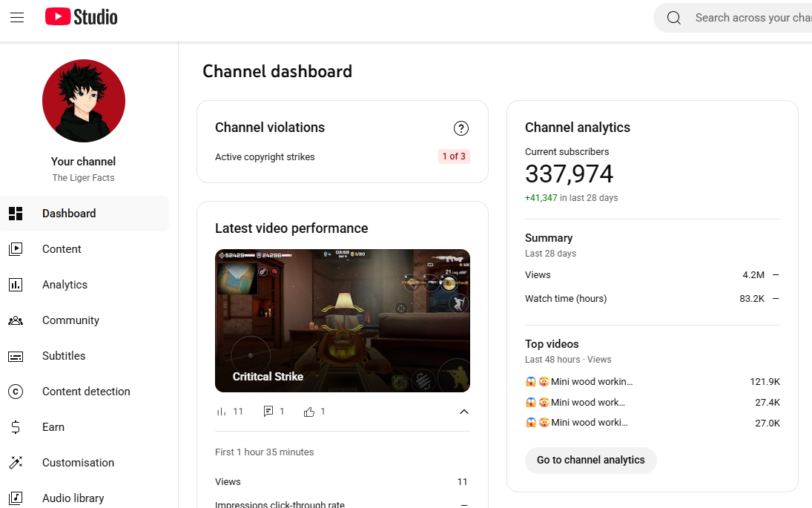
Task: Select Community in the sidebar
Action: (85, 320)
